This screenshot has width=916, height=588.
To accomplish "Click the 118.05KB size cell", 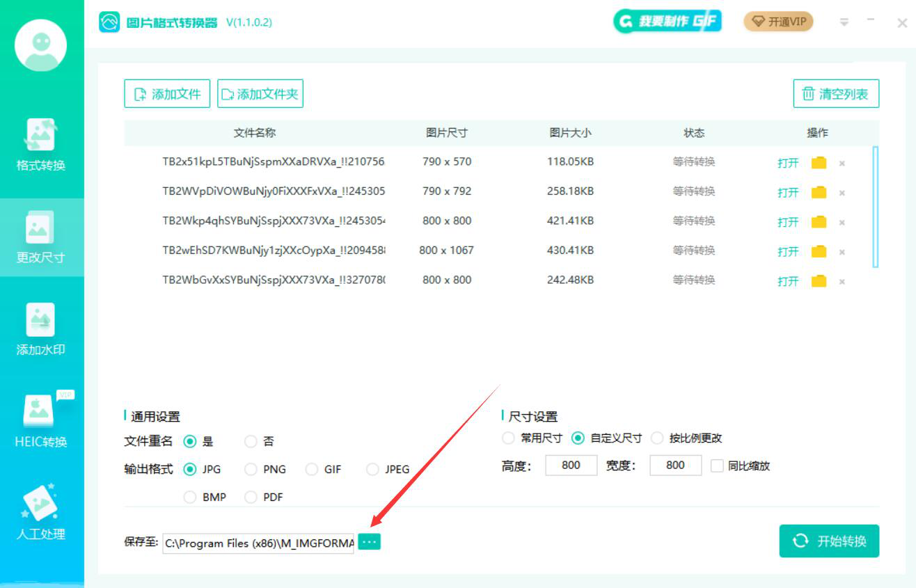I will (571, 161).
